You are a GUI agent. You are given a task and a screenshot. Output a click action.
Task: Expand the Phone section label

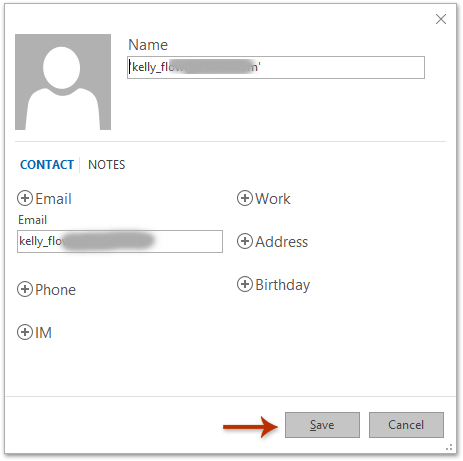56,290
